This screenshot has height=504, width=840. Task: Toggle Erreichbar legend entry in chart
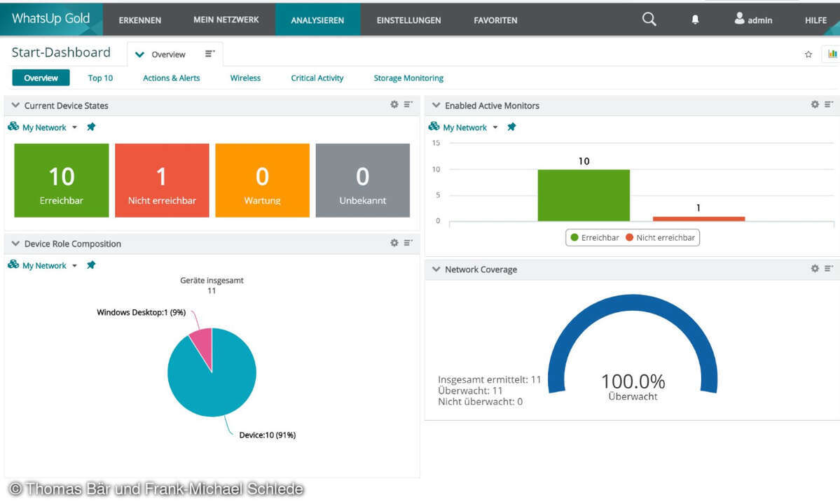[x=595, y=237]
